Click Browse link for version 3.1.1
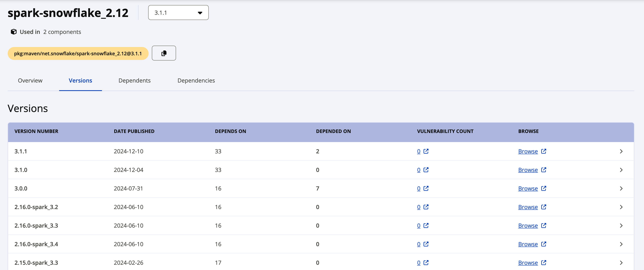This screenshot has height=270, width=644. point(528,151)
